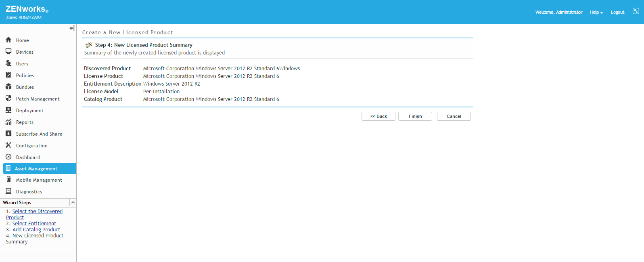Cancel the licensed product wizard

[x=454, y=116]
